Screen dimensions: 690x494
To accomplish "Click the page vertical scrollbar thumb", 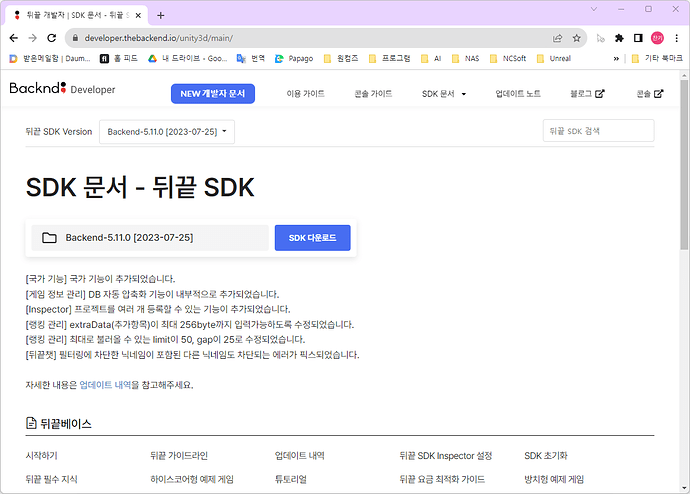I will tap(684, 165).
